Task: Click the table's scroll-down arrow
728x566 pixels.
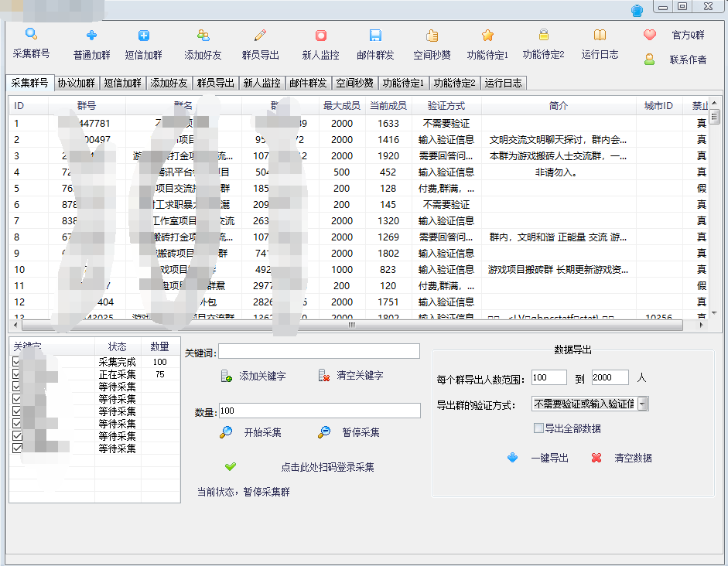Action: point(715,313)
